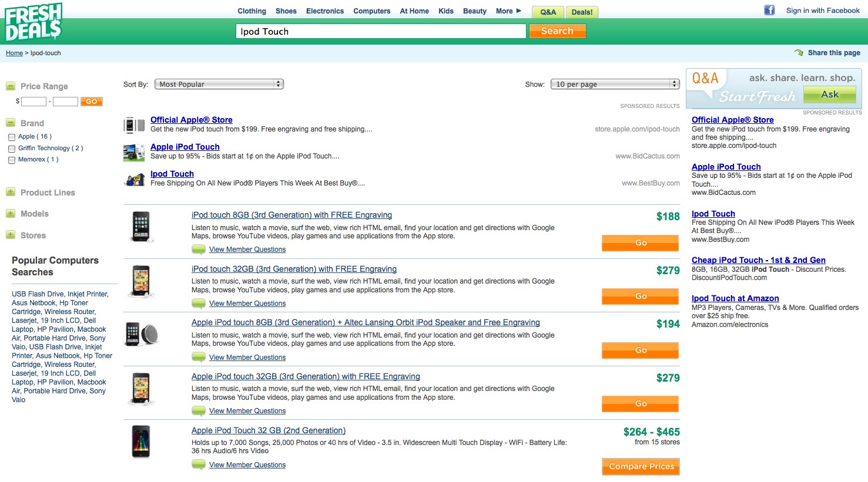
Task: Click the orange Search button
Action: (x=557, y=31)
